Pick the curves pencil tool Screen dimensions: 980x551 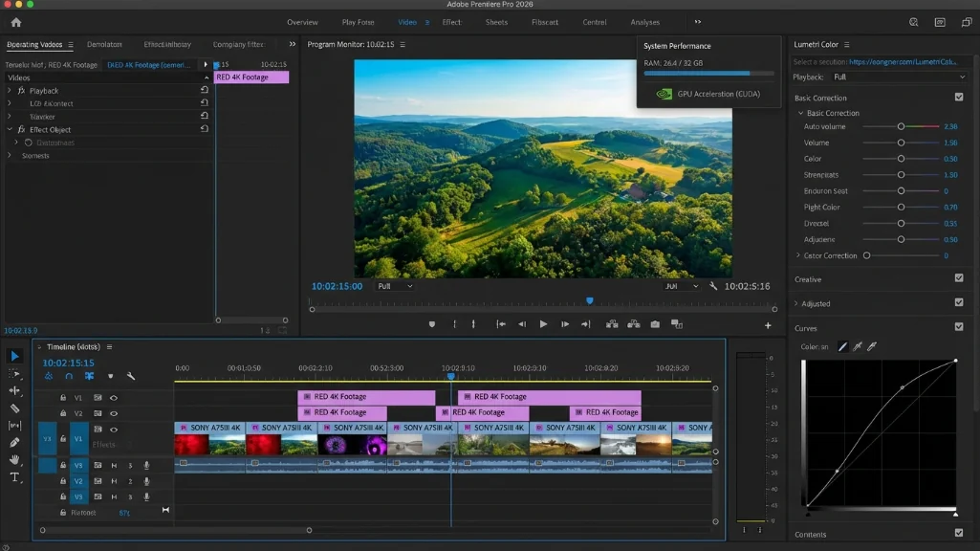[842, 346]
